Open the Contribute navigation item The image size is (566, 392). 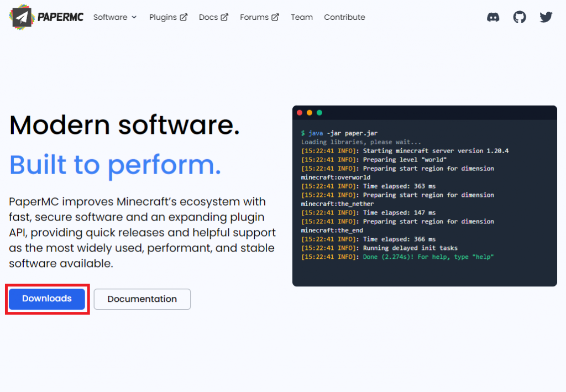pyautogui.click(x=344, y=17)
